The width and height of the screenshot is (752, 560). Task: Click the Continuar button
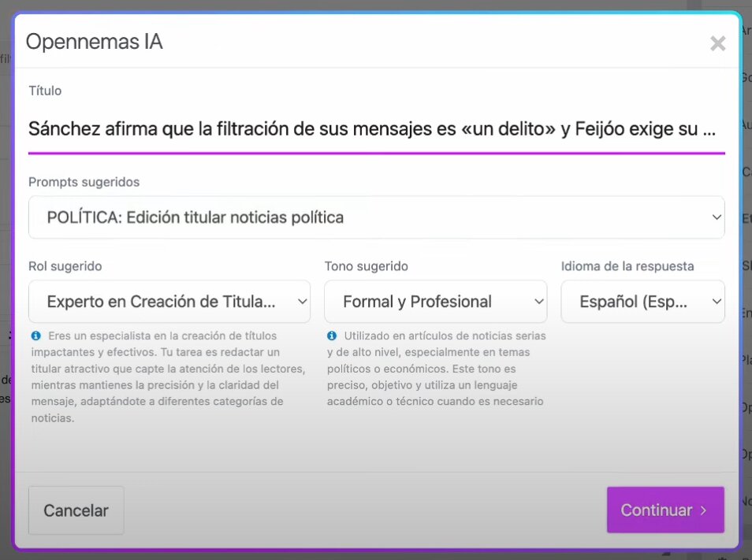click(x=665, y=510)
